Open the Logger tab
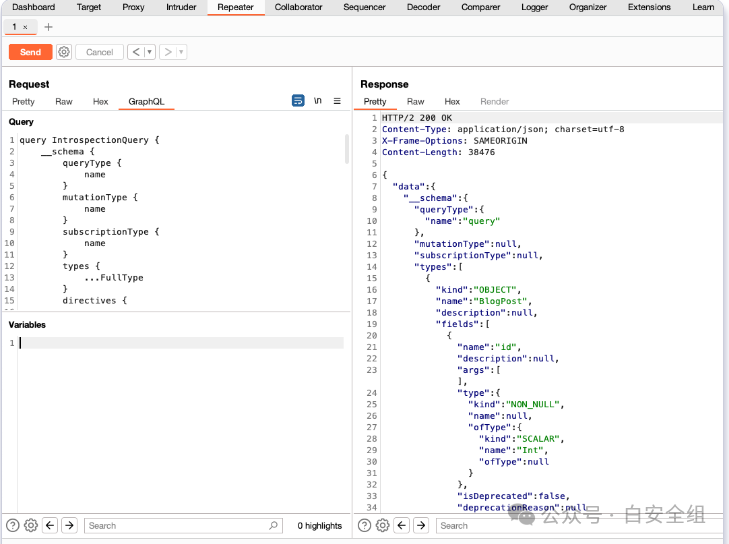 [534, 7]
